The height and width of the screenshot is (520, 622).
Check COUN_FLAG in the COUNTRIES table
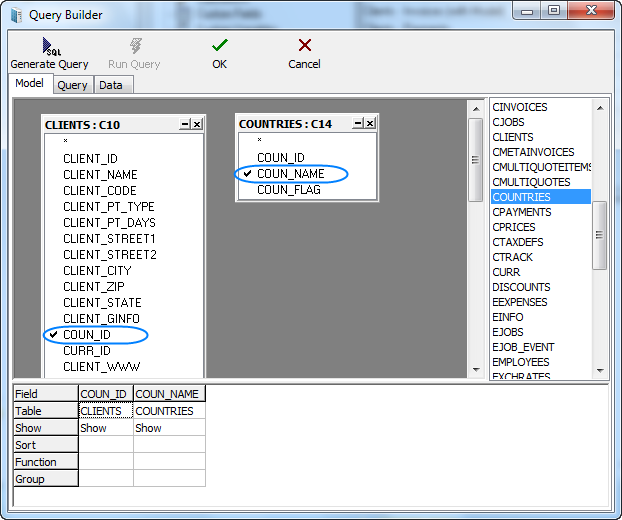point(289,190)
